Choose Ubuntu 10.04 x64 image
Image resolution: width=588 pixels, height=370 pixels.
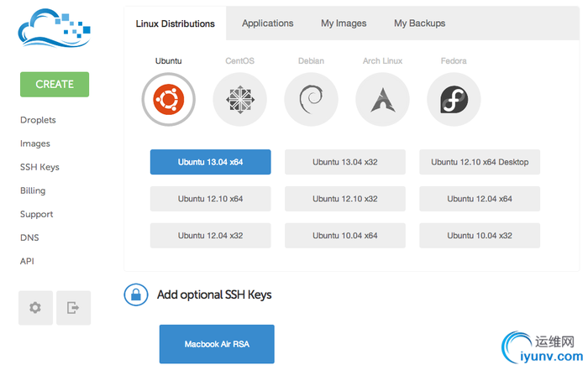coord(345,236)
